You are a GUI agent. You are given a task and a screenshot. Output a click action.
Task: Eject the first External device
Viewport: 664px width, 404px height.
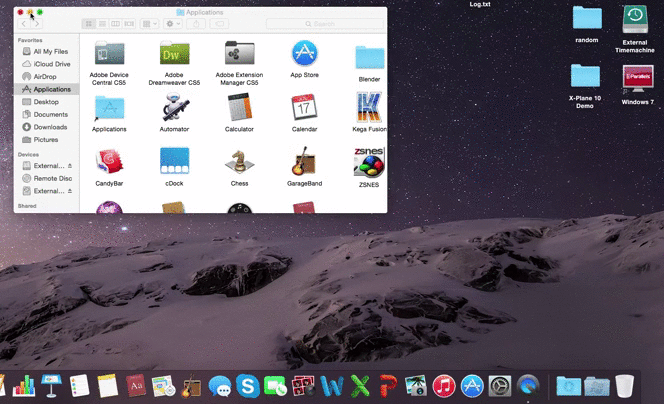click(x=70, y=166)
